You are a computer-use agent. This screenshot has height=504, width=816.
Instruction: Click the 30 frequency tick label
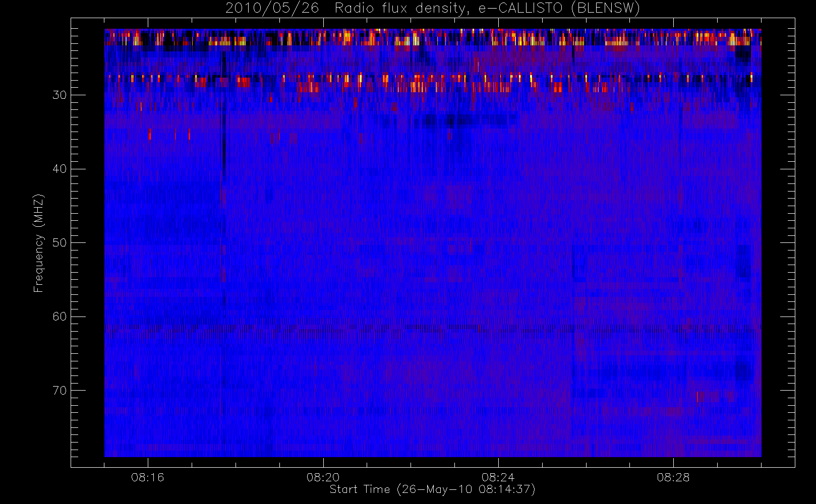[x=60, y=95]
